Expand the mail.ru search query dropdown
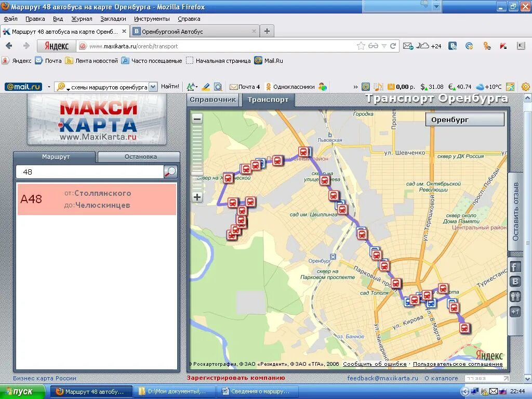The width and height of the screenshot is (532, 399). point(153,87)
